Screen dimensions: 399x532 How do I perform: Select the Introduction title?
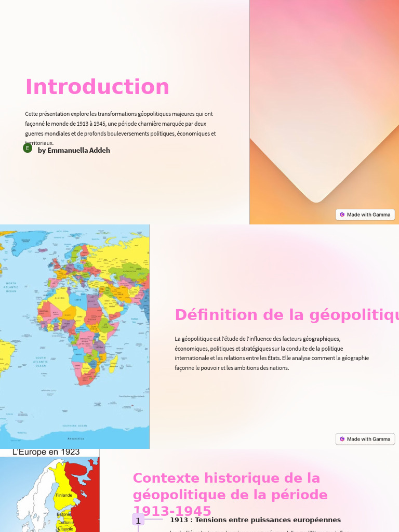[97, 87]
